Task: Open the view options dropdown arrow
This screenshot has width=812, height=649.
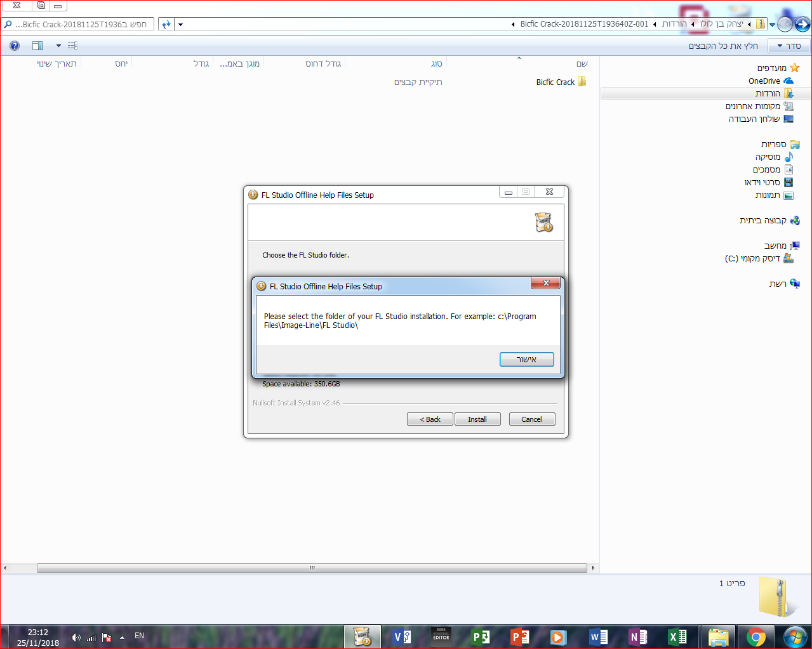Action: [59, 46]
